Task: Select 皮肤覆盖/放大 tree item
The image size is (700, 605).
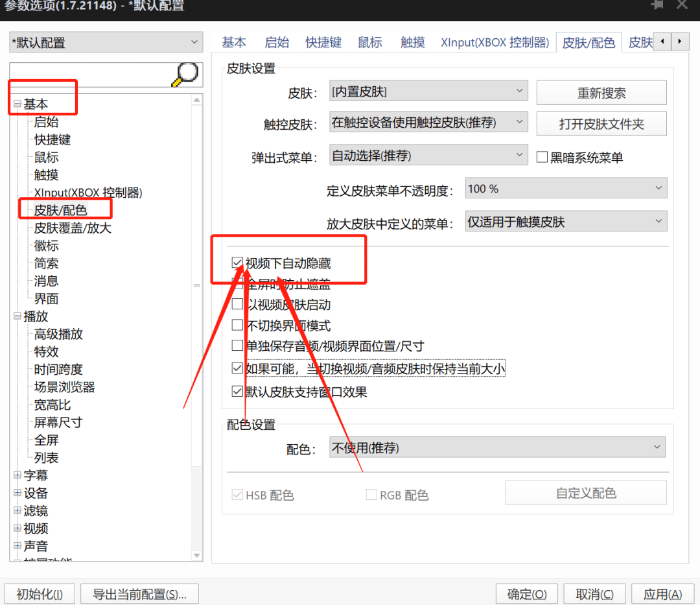Action: click(x=73, y=228)
